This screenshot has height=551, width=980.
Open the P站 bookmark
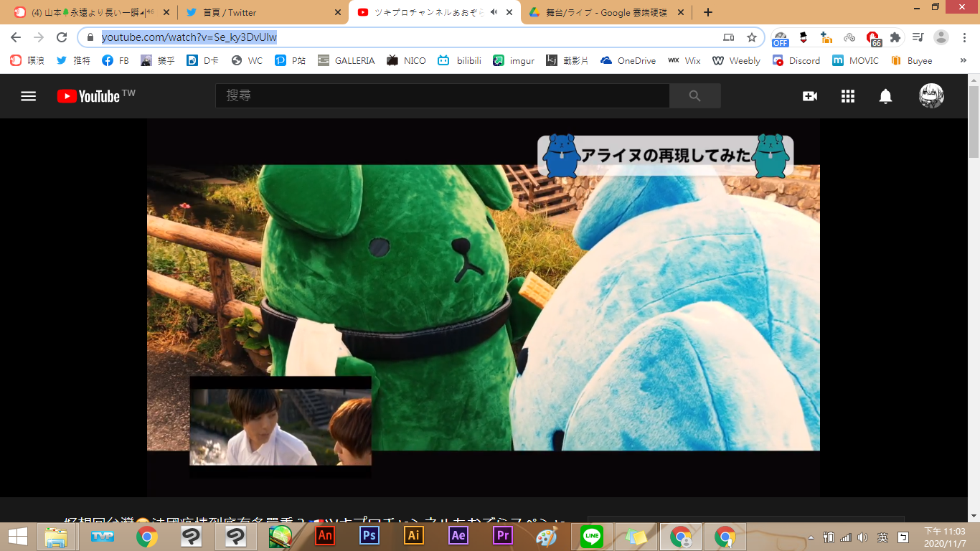(291, 61)
